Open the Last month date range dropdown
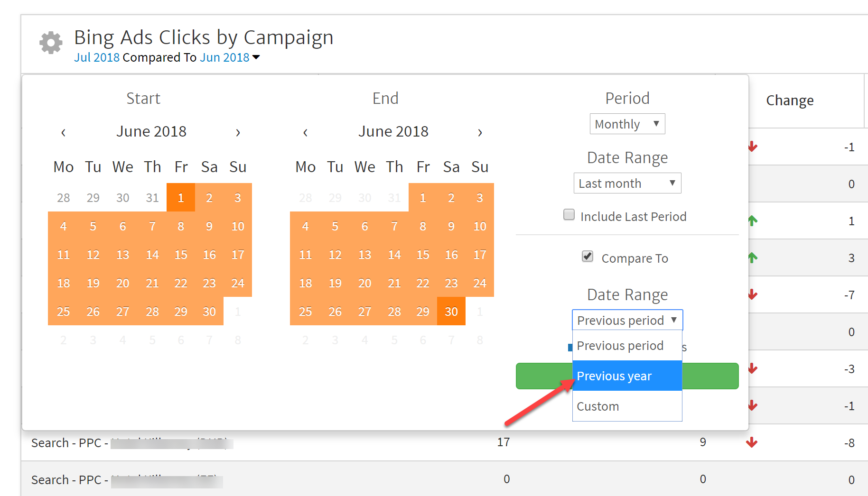The width and height of the screenshot is (868, 496). point(627,183)
